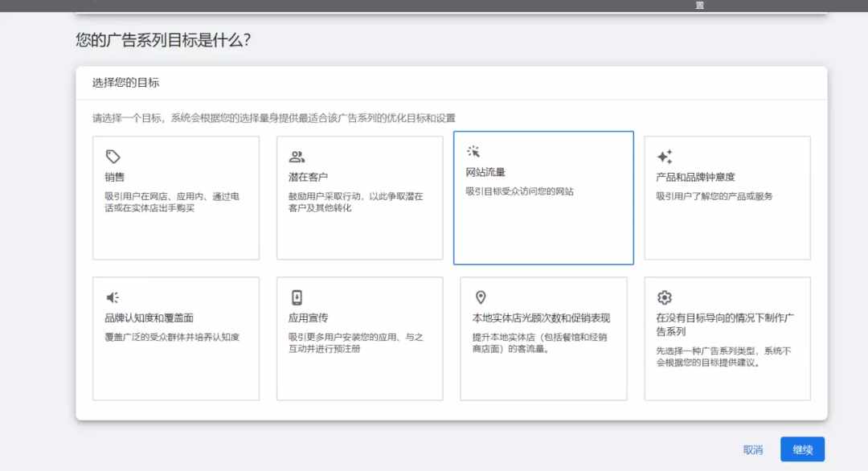Select the 本地实体店光顾次数和促销表现 title
The width and height of the screenshot is (868, 471).
541,318
